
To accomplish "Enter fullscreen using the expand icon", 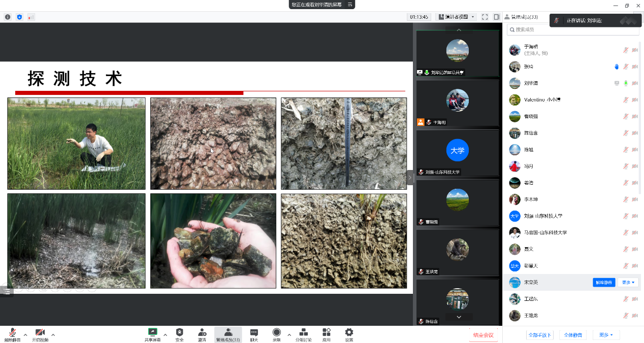I will pyautogui.click(x=485, y=17).
